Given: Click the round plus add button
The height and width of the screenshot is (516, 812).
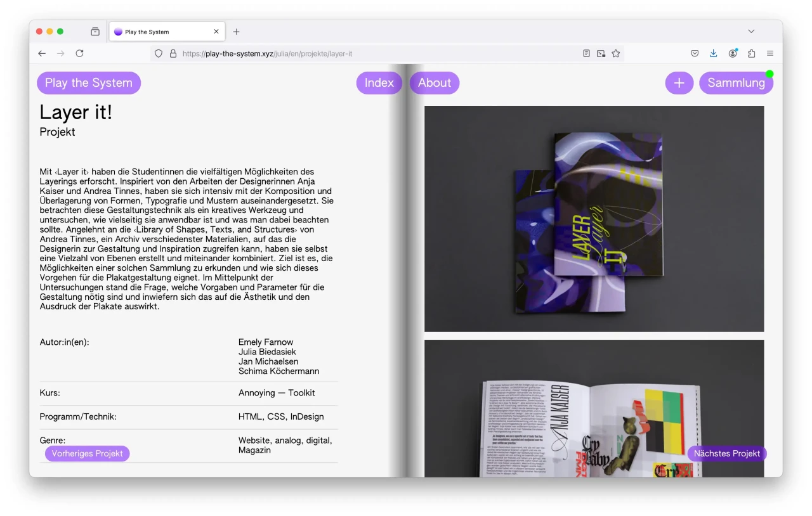Looking at the screenshot, I should (x=679, y=83).
